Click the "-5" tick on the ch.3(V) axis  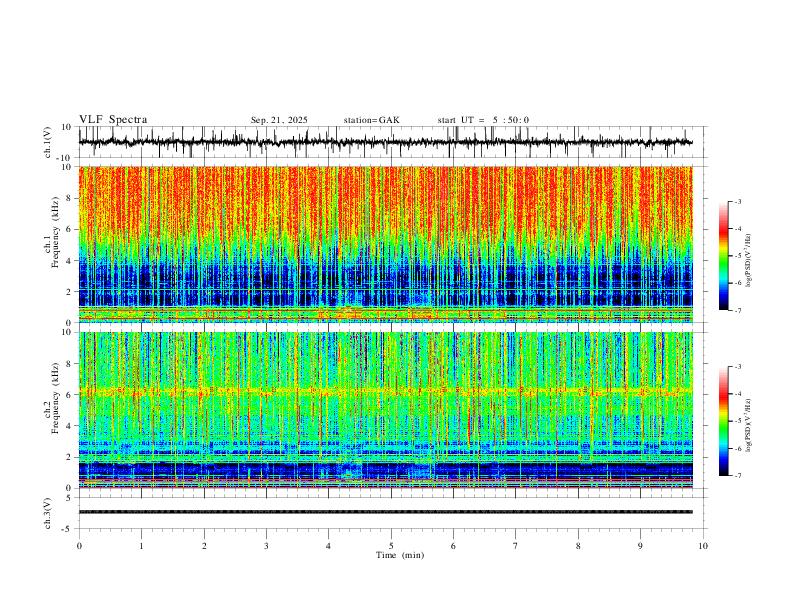tap(68, 529)
